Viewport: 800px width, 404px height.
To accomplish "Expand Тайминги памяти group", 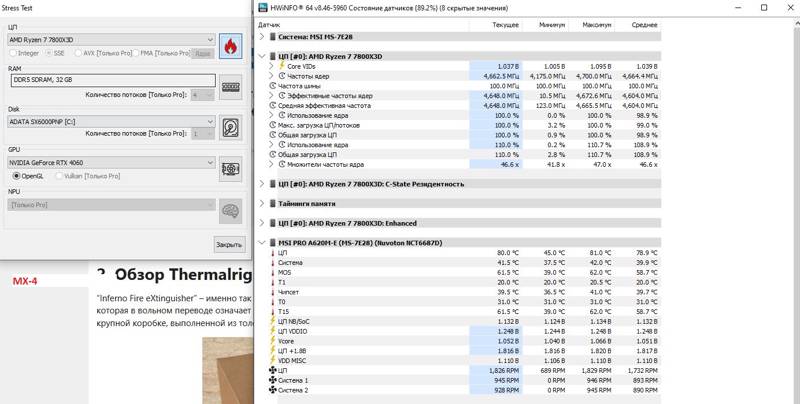I will [262, 204].
